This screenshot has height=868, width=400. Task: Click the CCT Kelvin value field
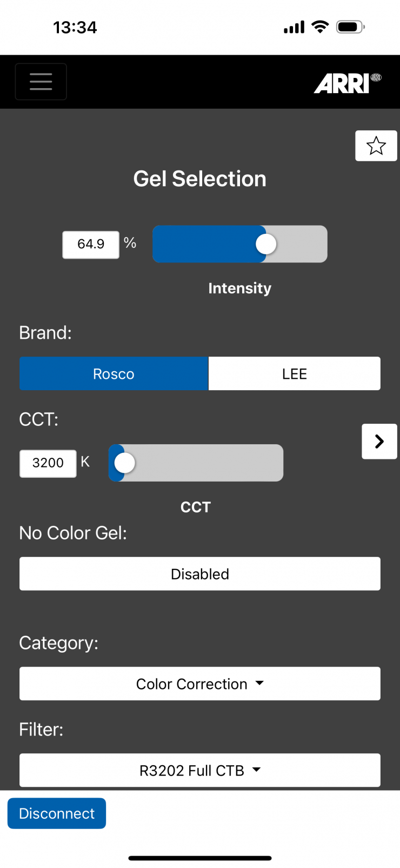pyautogui.click(x=48, y=464)
